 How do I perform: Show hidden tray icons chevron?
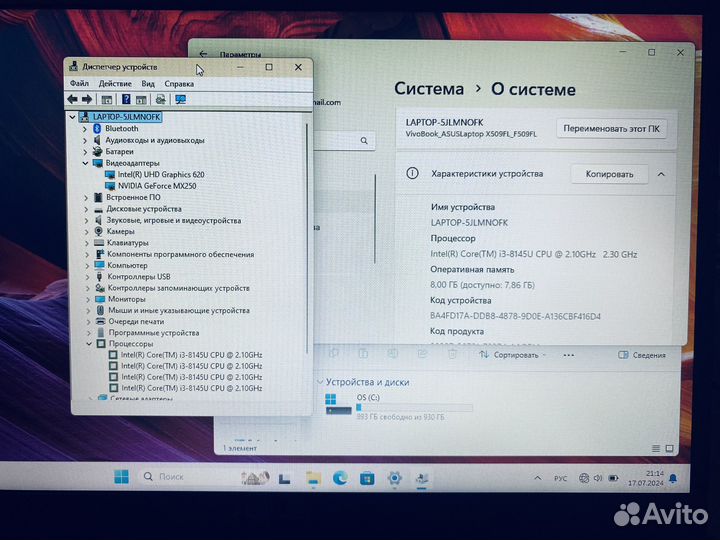tap(538, 478)
